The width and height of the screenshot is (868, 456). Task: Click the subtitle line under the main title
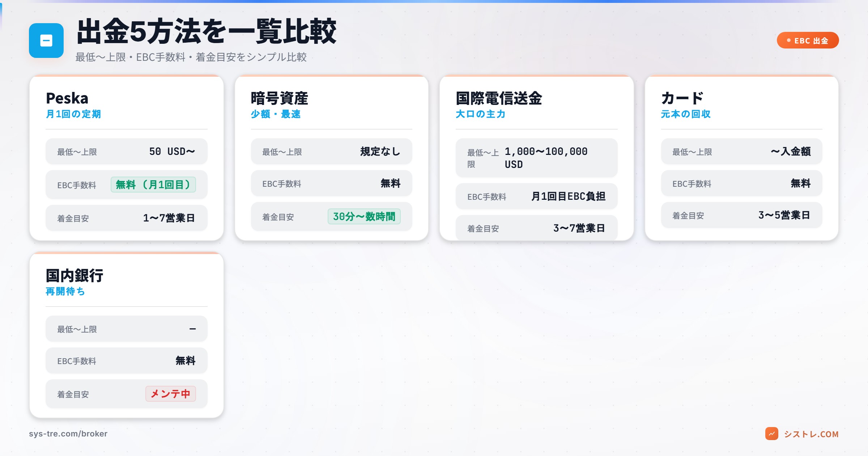[191, 57]
